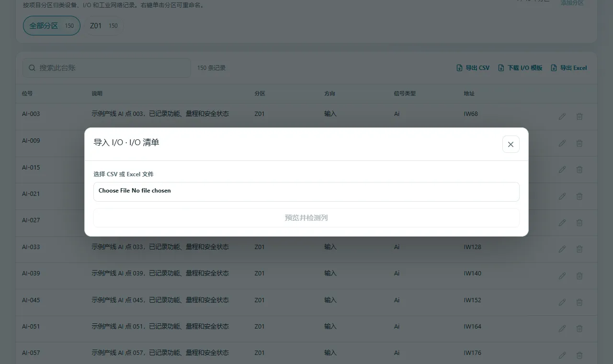613x364 pixels.
Task: Delete row AI-003 with trash icon
Action: point(579,116)
